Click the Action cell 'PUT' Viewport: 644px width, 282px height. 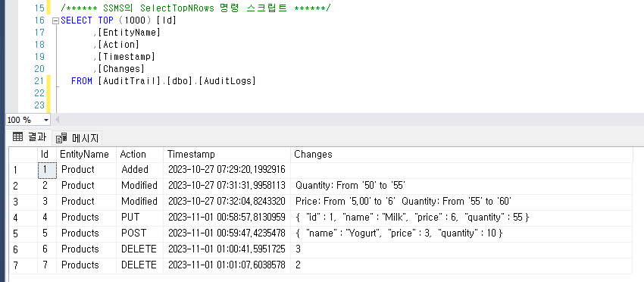139,218
